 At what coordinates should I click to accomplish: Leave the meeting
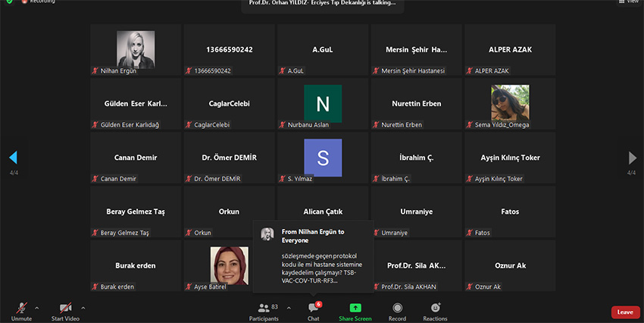pyautogui.click(x=625, y=312)
